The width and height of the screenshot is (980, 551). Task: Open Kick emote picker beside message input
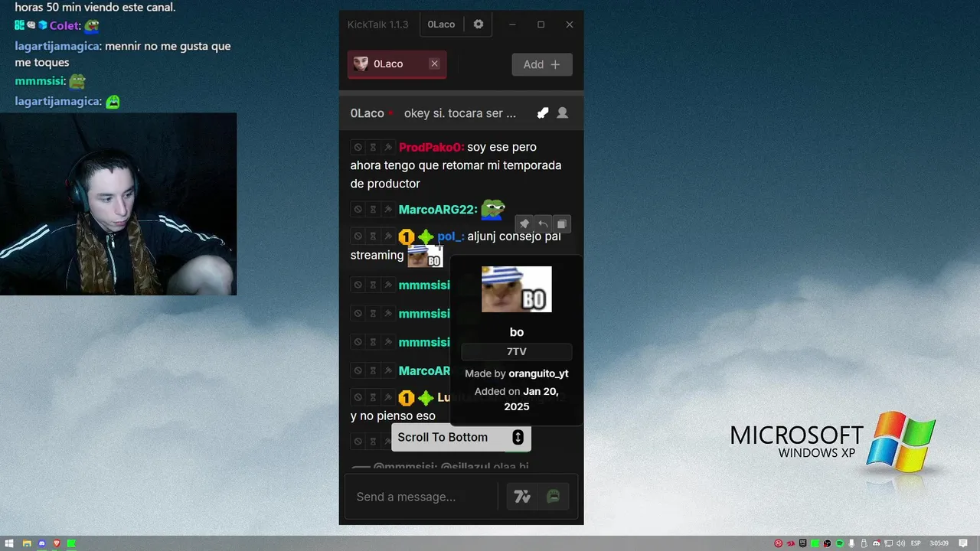coord(553,497)
